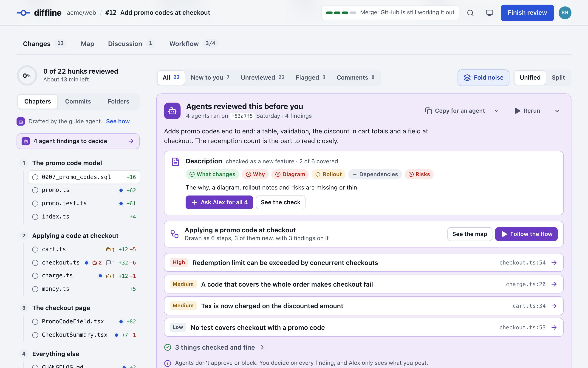Switch to the Discussion tab
588x368 pixels.
131,44
